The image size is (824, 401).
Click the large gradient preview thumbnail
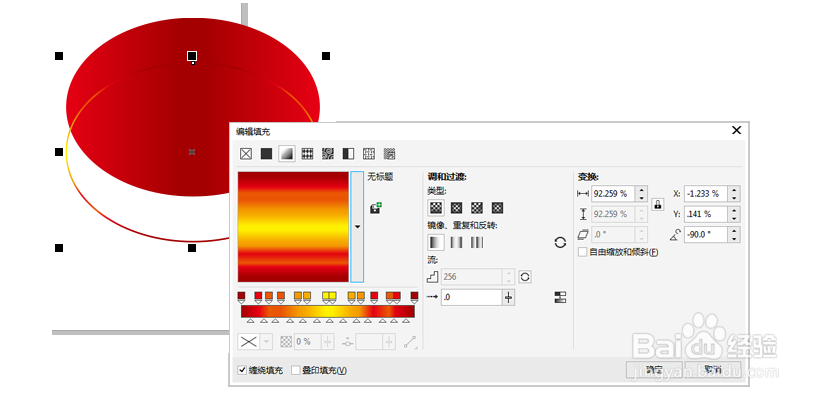293,227
